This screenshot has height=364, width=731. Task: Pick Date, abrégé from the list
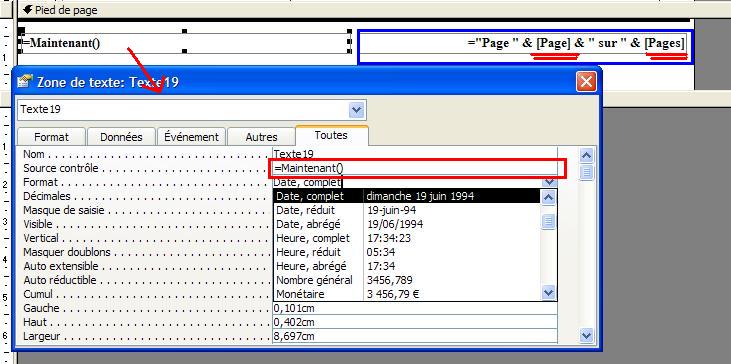click(x=407, y=224)
